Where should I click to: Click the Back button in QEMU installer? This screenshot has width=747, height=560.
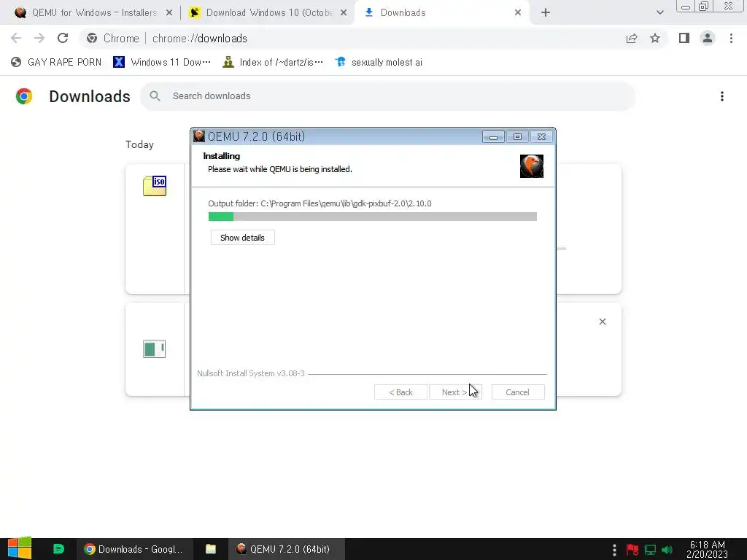coord(400,392)
